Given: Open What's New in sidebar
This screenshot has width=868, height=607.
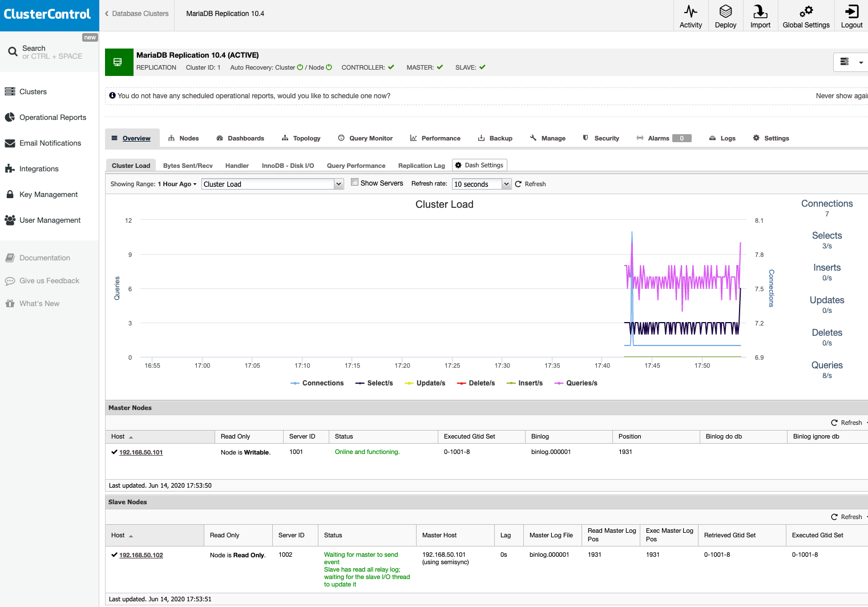Looking at the screenshot, I should point(39,303).
